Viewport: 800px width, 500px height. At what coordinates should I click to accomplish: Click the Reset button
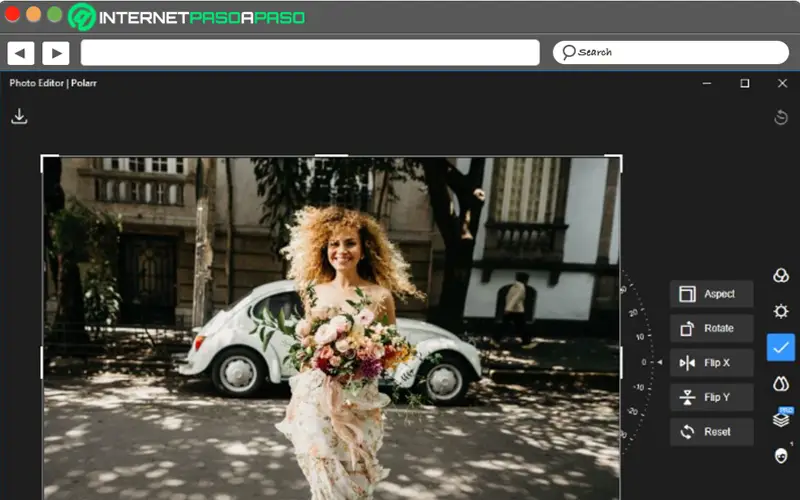[711, 432]
